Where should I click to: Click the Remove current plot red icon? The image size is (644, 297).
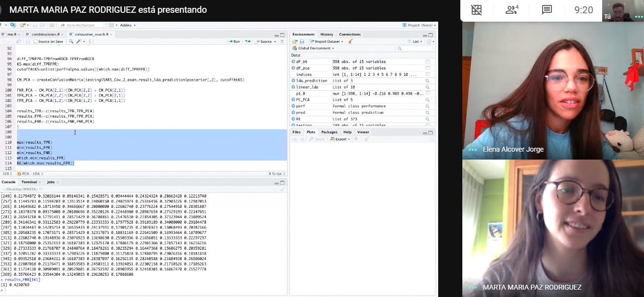pos(355,139)
